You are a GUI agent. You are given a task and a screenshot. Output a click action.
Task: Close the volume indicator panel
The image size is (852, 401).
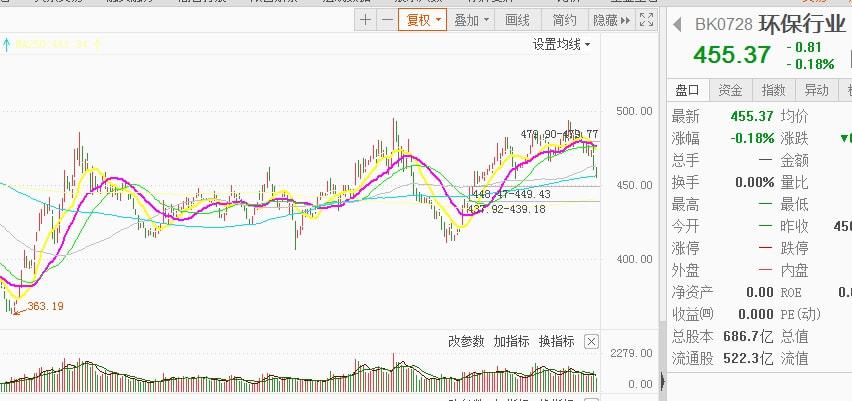click(591, 342)
